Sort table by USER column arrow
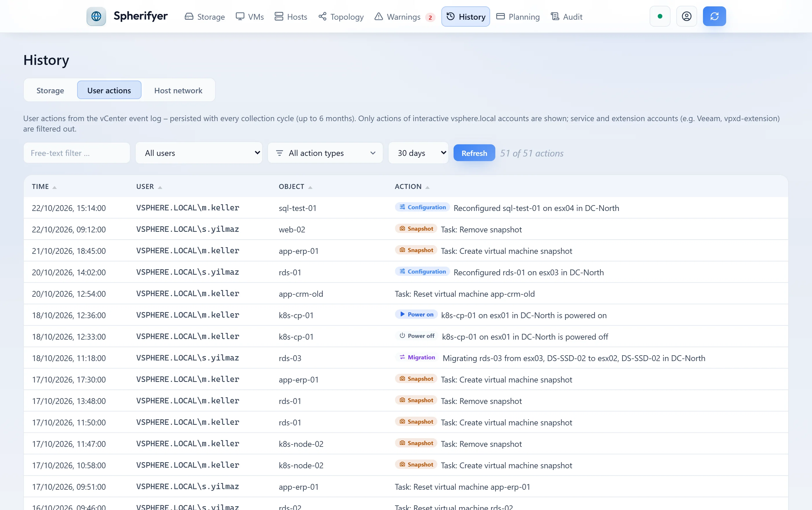This screenshot has height=510, width=812. coord(160,187)
